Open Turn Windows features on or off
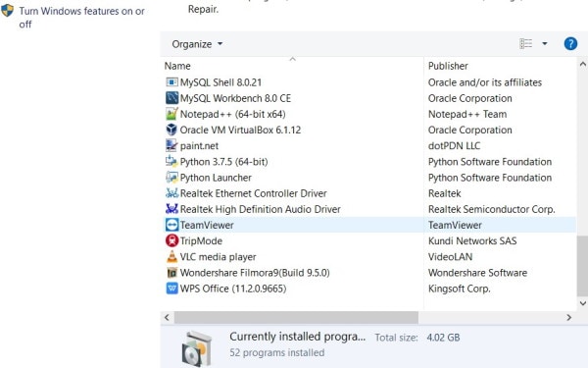The width and height of the screenshot is (588, 368). point(81,18)
